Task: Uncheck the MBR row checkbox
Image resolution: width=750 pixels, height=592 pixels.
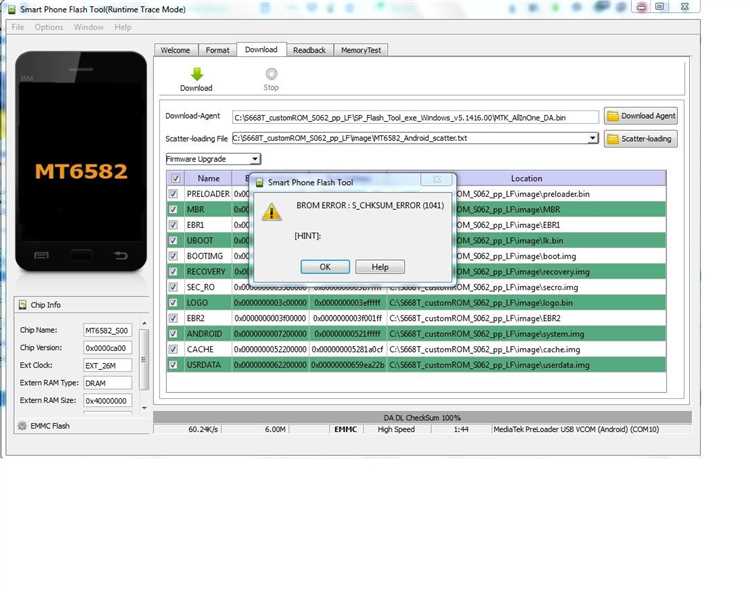Action: (173, 209)
